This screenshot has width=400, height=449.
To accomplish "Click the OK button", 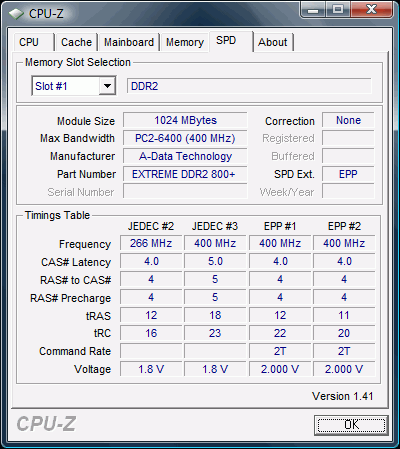I will tap(351, 425).
